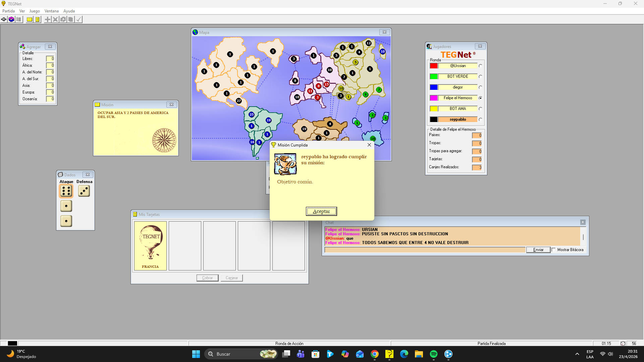Click the connect plug toolbar icon
The width and height of the screenshot is (644, 362).
[4, 19]
